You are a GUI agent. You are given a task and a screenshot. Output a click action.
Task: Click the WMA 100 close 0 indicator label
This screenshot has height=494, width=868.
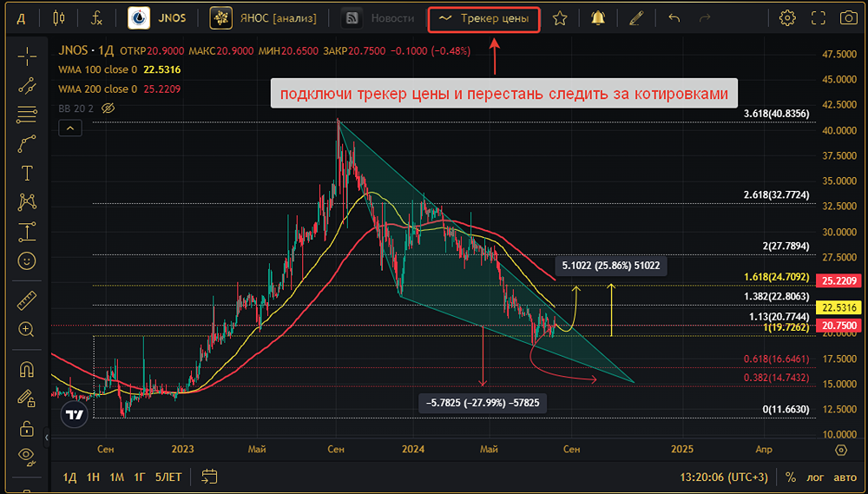pyautogui.click(x=97, y=70)
